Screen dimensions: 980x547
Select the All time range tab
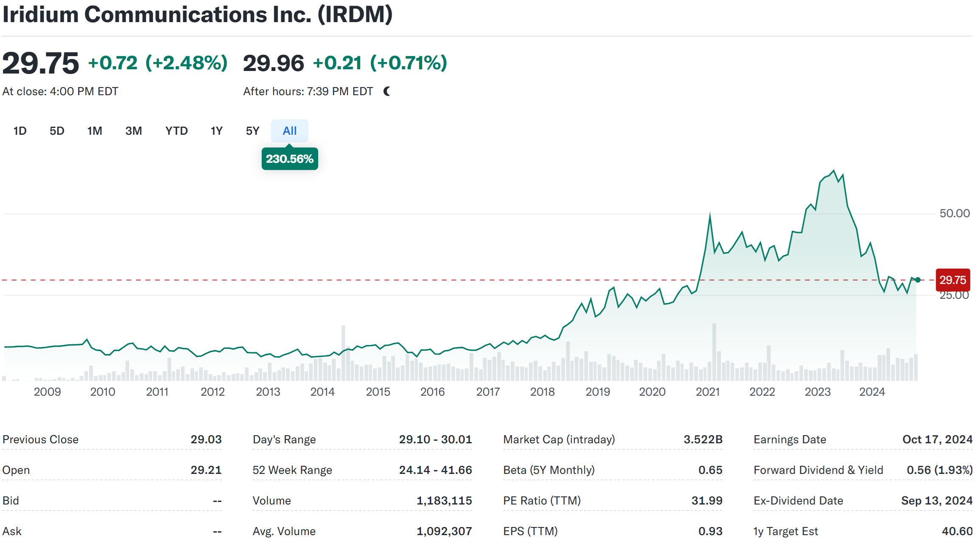pos(290,131)
